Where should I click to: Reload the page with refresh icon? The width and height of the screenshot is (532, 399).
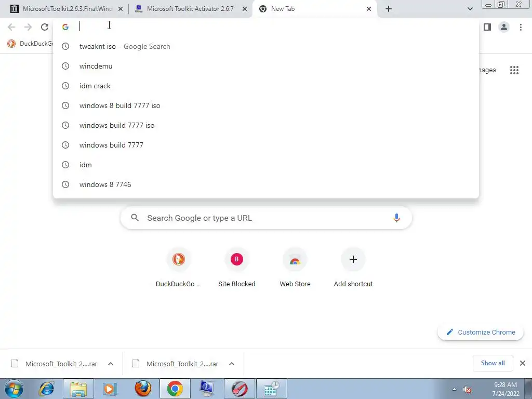[x=45, y=27]
